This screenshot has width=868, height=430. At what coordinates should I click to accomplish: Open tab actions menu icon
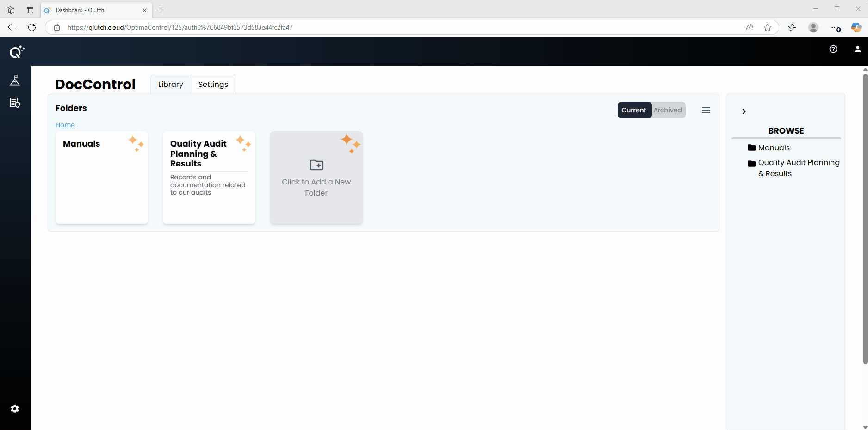[30, 10]
